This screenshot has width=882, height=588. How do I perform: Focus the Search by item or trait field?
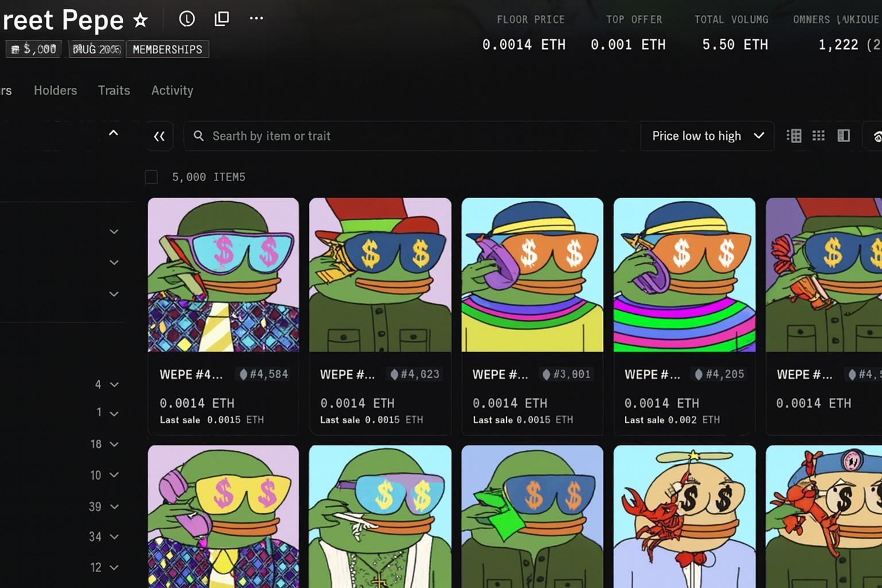tap(412, 136)
